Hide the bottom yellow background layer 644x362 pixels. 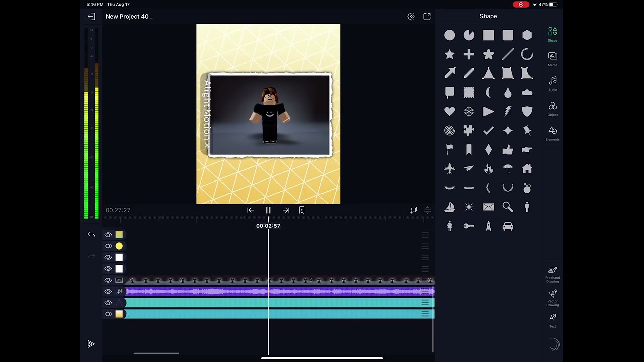[x=108, y=314]
